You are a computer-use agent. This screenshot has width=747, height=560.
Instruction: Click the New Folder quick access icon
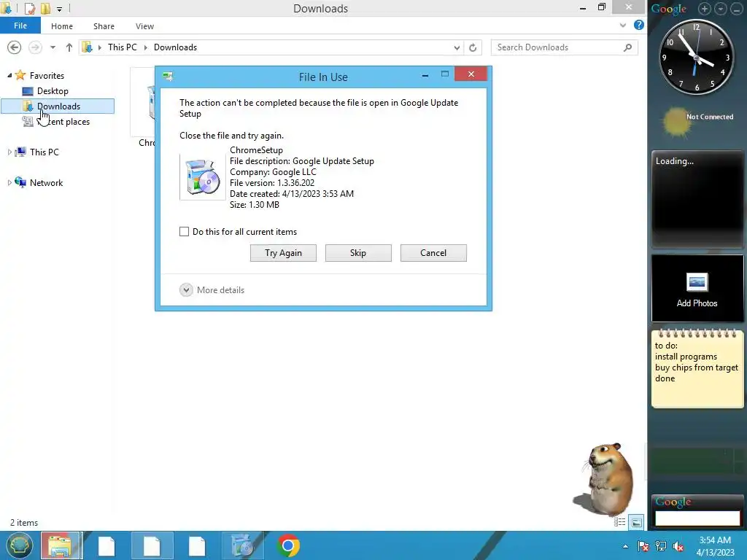click(45, 8)
